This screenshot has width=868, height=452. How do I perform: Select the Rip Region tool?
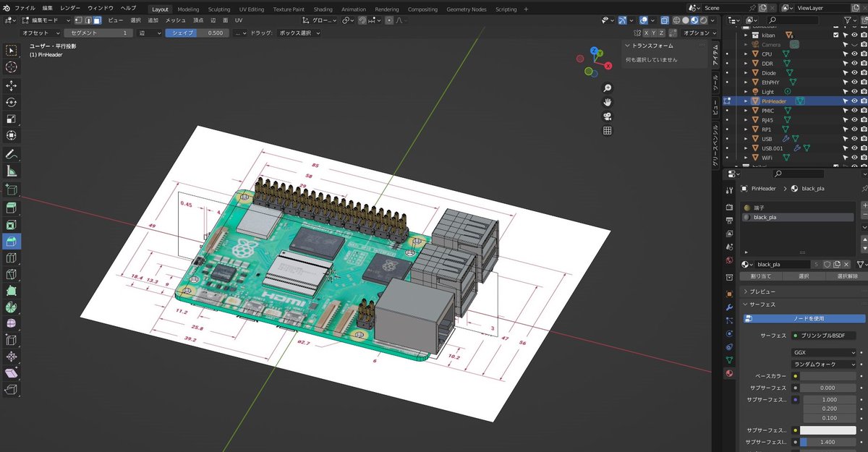tap(12, 390)
